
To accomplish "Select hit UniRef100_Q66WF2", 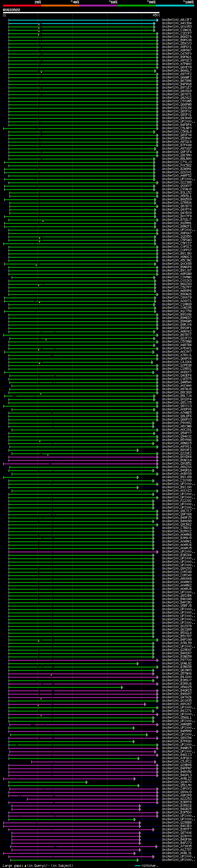I will 177,78.
